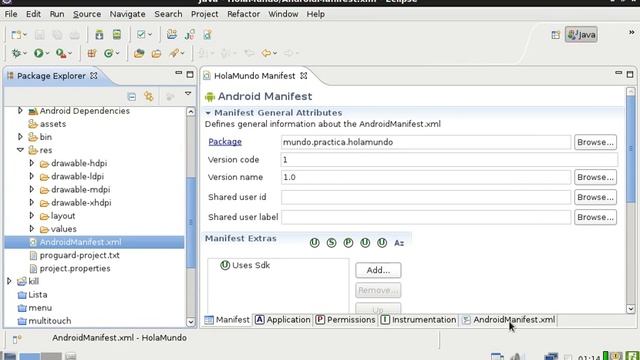Click the Run with external tools icon
The width and height of the screenshot is (640, 360).
61,53
